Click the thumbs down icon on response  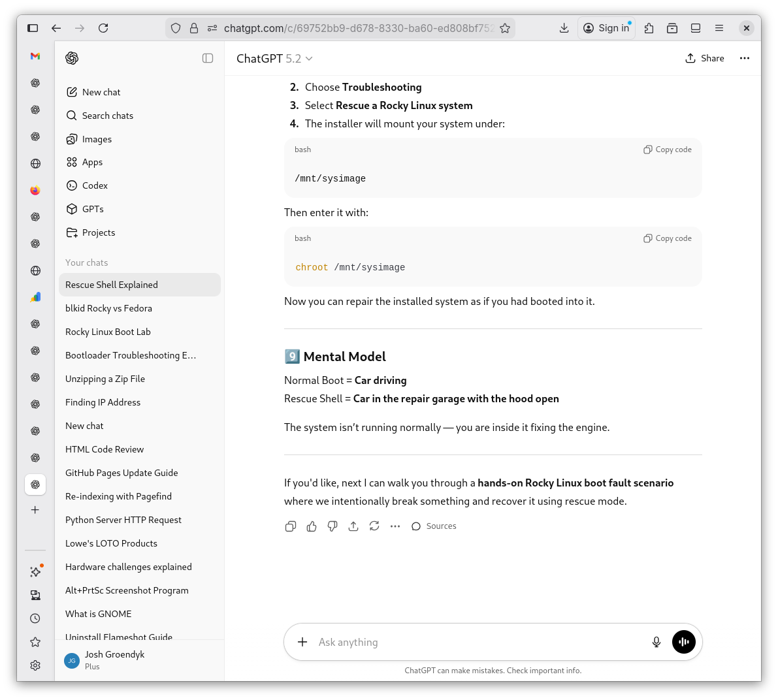pyautogui.click(x=332, y=526)
